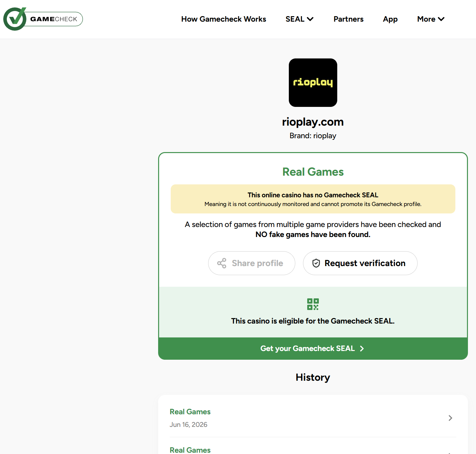Click the no Gamecheck SEAL warning banner
This screenshot has width=476, height=454.
coord(313,199)
